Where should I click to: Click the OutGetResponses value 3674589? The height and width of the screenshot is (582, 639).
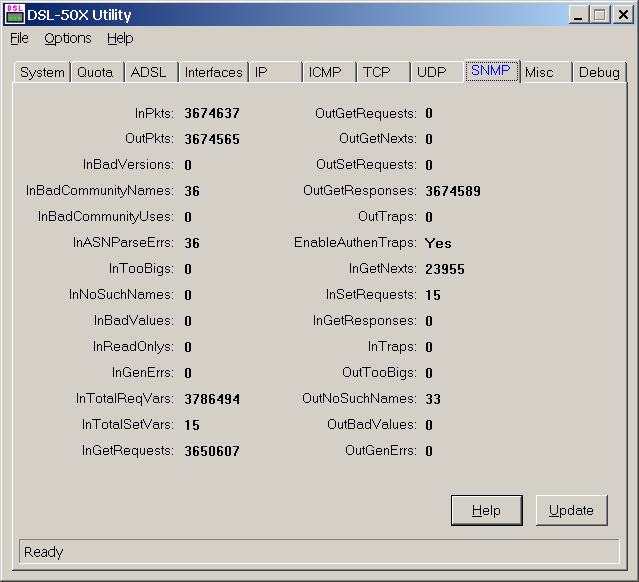click(x=453, y=191)
